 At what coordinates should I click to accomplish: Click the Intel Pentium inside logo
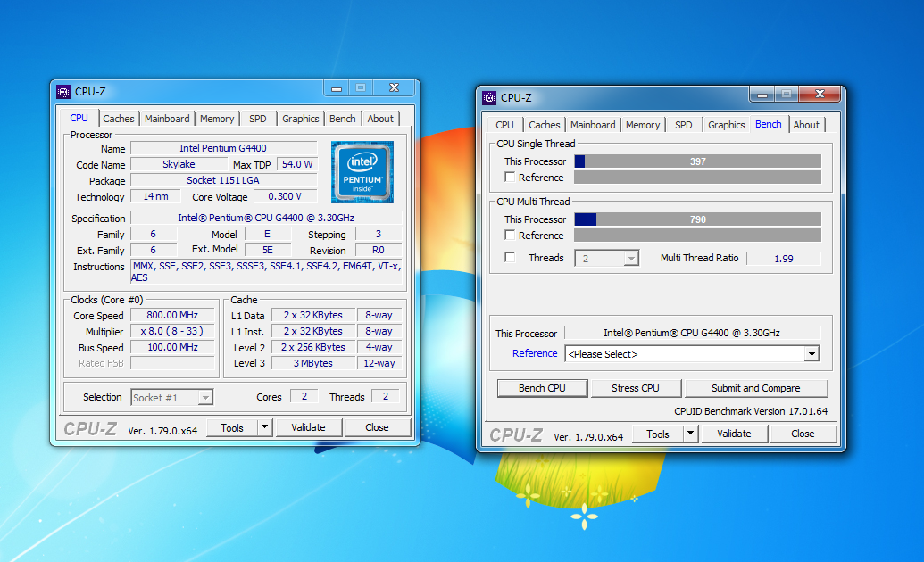coord(362,172)
